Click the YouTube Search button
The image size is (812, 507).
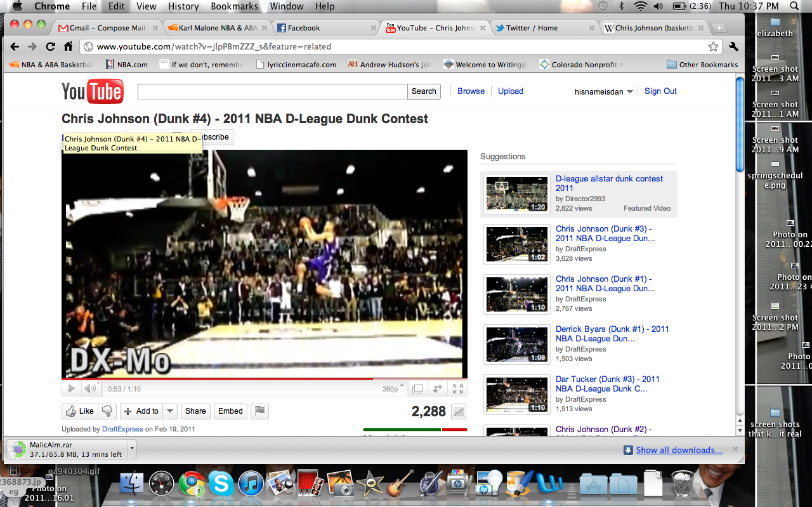point(424,91)
